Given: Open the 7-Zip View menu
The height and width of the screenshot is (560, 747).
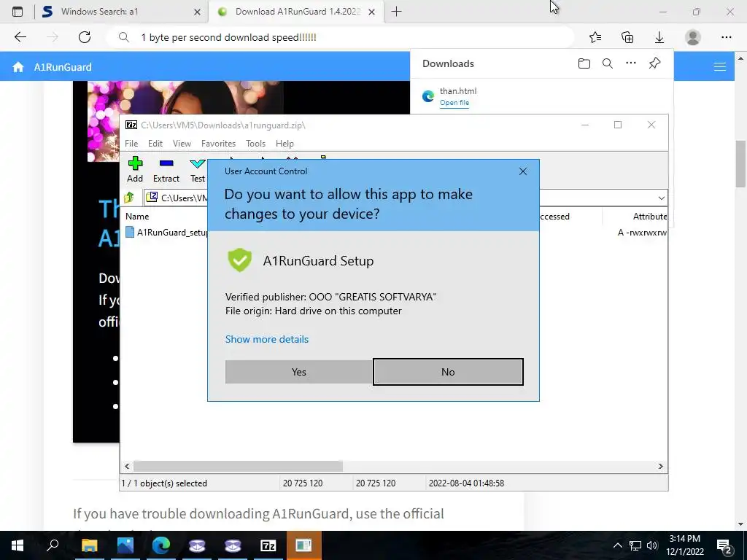Looking at the screenshot, I should 182,144.
